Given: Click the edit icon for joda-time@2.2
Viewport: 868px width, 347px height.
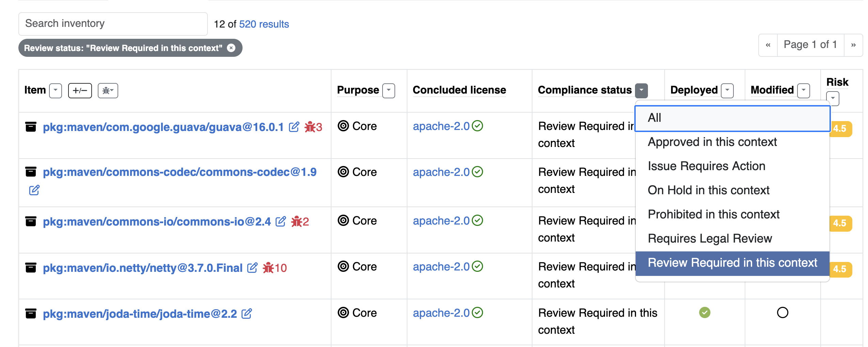Looking at the screenshot, I should [x=247, y=313].
